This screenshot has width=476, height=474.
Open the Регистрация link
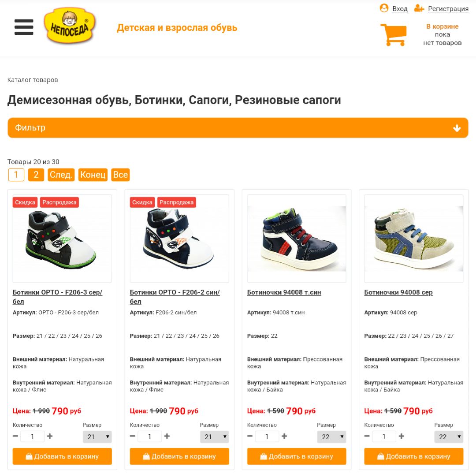coord(448,9)
